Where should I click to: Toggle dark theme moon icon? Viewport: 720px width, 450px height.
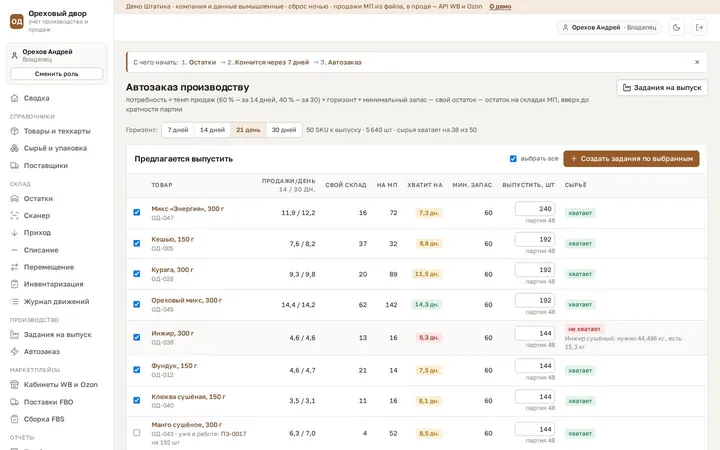(x=676, y=28)
